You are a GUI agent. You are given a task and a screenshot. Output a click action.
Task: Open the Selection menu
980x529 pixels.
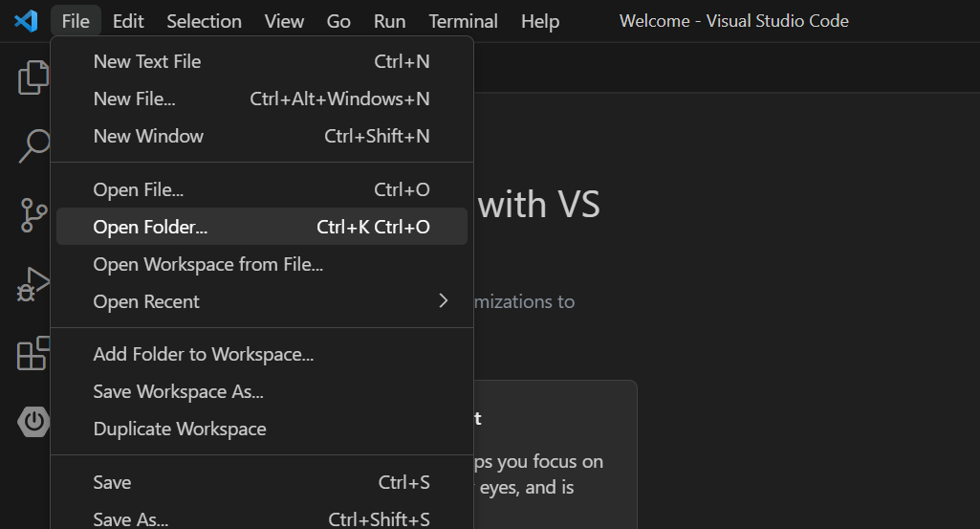204,21
